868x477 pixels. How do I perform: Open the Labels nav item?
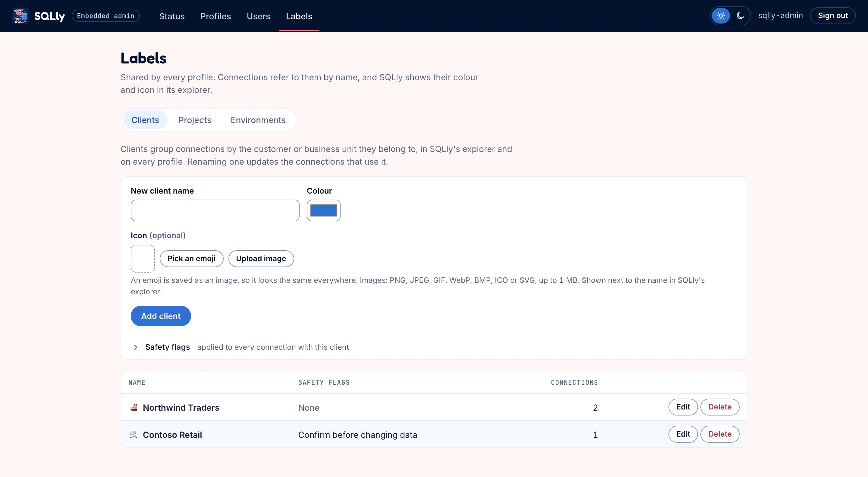299,16
